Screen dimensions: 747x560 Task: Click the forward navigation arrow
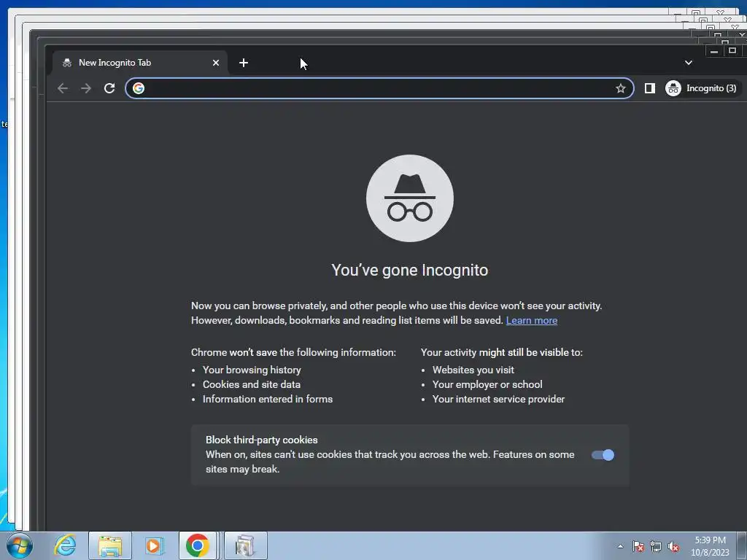(x=86, y=88)
